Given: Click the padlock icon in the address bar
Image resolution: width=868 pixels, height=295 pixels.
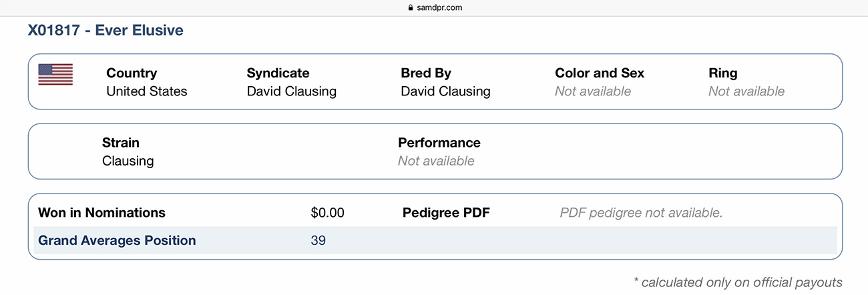Looking at the screenshot, I should tap(410, 8).
